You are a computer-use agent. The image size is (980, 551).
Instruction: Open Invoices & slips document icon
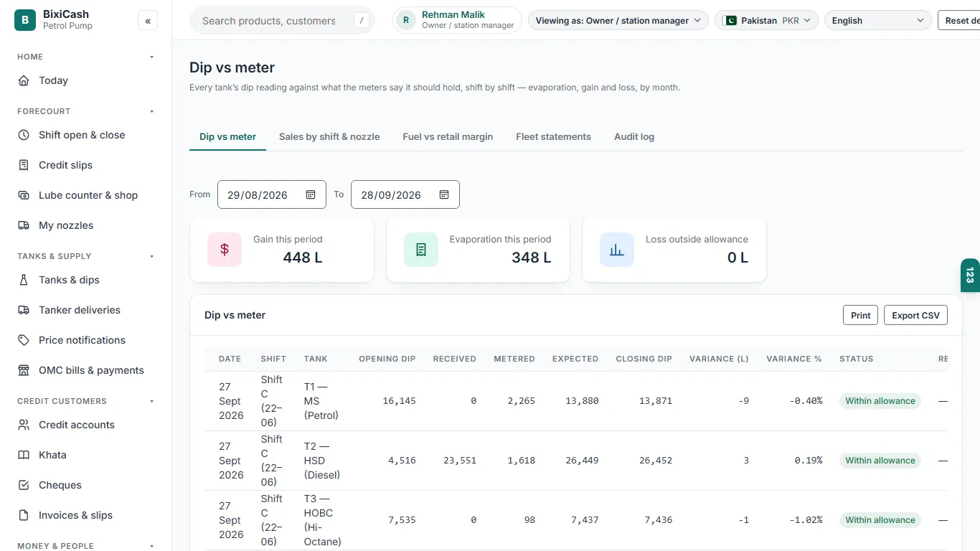[24, 515]
